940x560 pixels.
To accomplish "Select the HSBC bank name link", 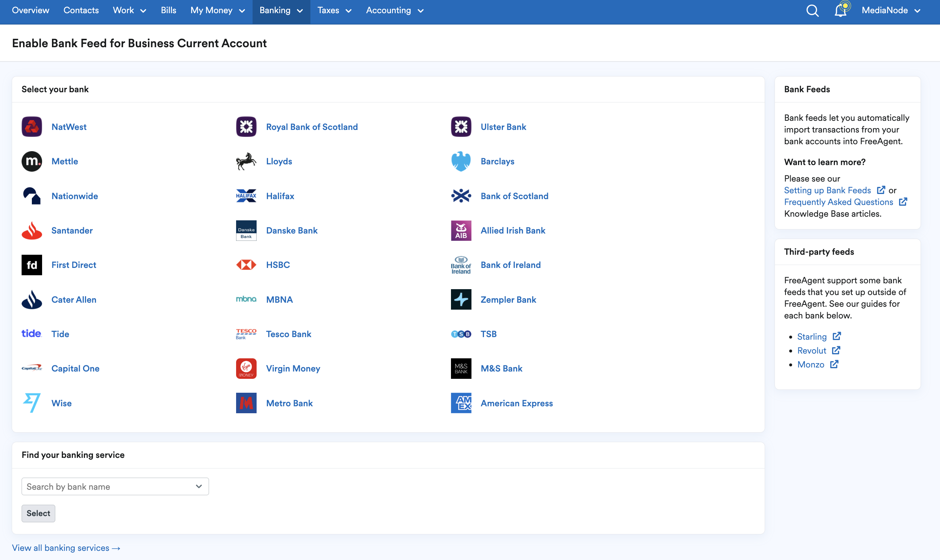I will click(x=278, y=265).
